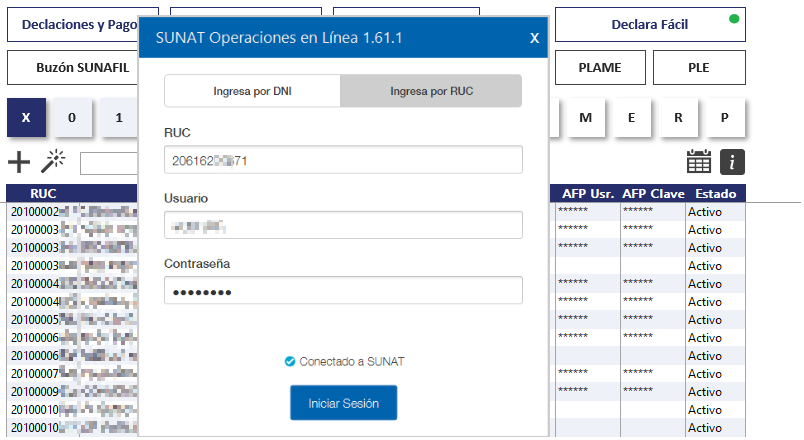The height and width of the screenshot is (440, 804).
Task: Click AFP Usr. asterisks in the 20100002 row
Action: click(x=573, y=210)
